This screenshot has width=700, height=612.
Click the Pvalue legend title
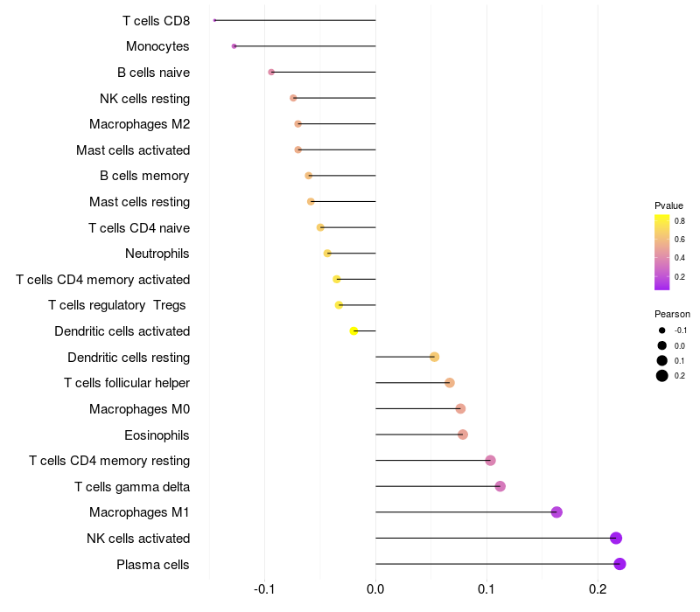click(x=668, y=205)
